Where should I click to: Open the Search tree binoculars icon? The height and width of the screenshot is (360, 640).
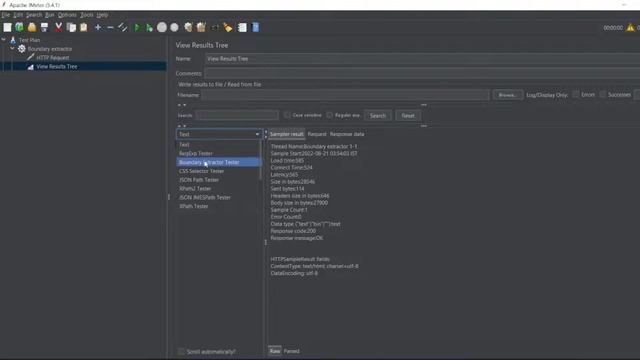(x=215, y=27)
